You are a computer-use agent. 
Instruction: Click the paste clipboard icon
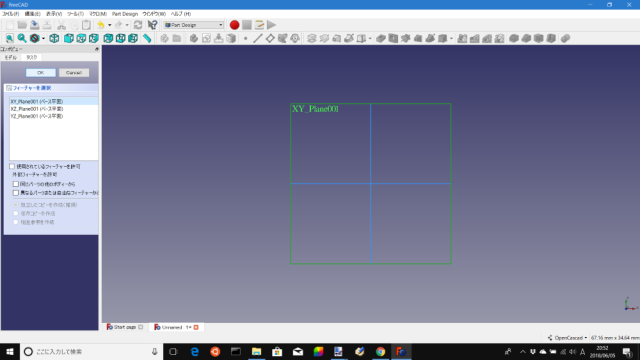pyautogui.click(x=87, y=25)
